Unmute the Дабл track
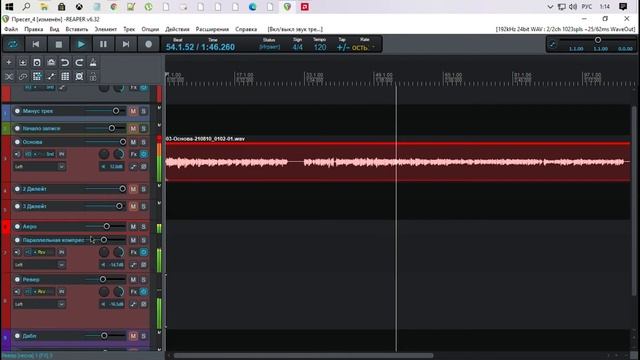This screenshot has width=640, height=360. click(133, 336)
